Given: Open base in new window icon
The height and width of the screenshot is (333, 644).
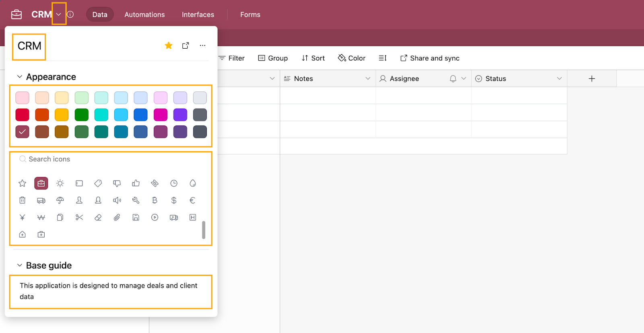Looking at the screenshot, I should [186, 45].
